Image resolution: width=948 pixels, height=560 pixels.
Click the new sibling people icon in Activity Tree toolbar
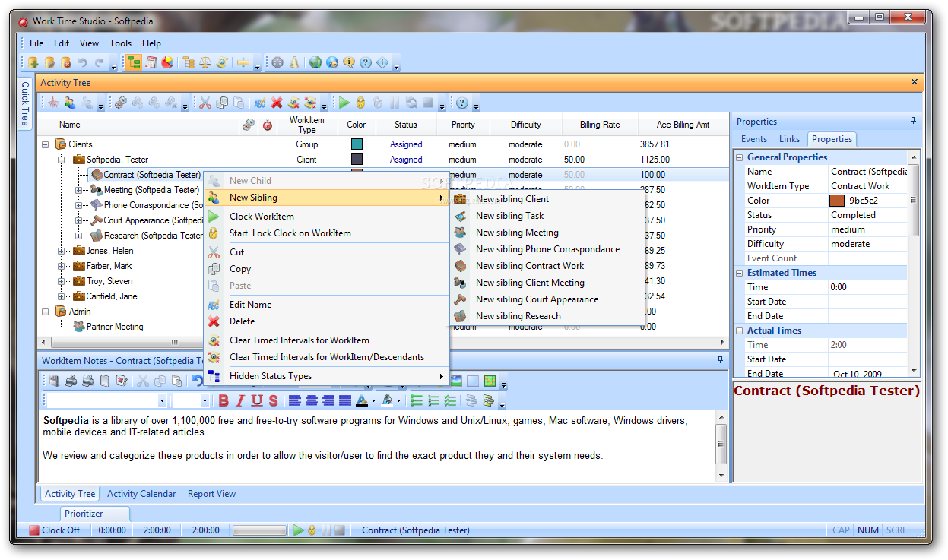coord(70,103)
